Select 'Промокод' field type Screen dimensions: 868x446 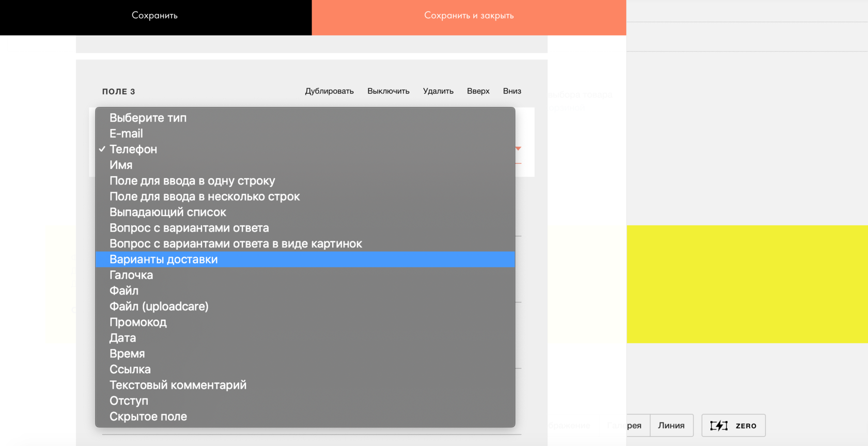138,322
